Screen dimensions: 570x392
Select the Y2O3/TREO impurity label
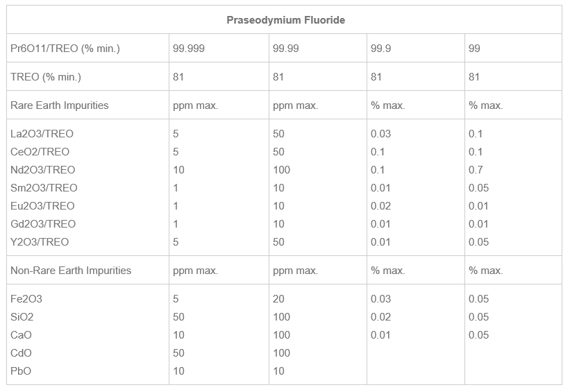[40, 242]
